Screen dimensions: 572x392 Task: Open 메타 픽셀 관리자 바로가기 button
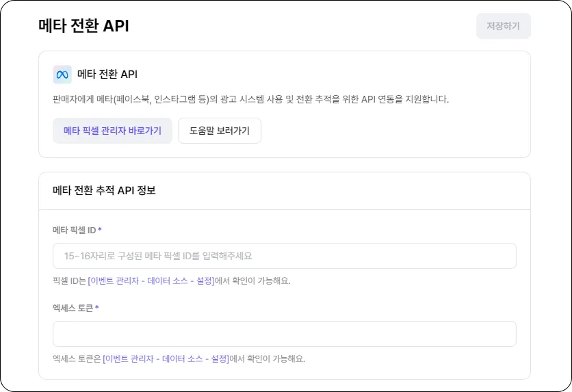tap(112, 131)
